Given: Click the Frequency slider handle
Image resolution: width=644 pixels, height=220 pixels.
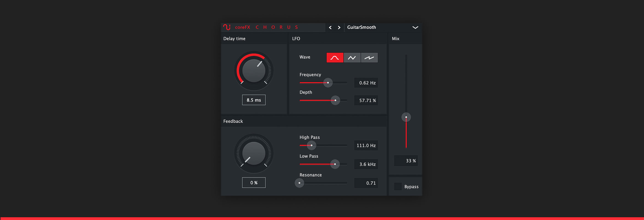Looking at the screenshot, I should pyautogui.click(x=328, y=83).
